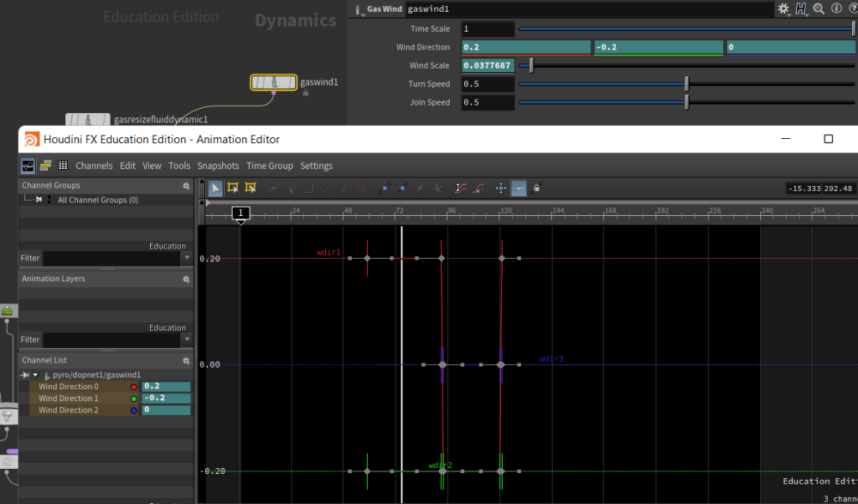
Task: Click the Houdini H icon in parameter pane
Action: pyautogui.click(x=801, y=8)
